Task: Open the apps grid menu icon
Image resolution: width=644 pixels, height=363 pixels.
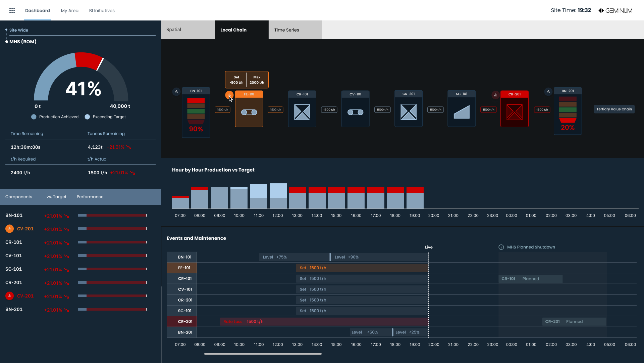Action: coord(12,10)
